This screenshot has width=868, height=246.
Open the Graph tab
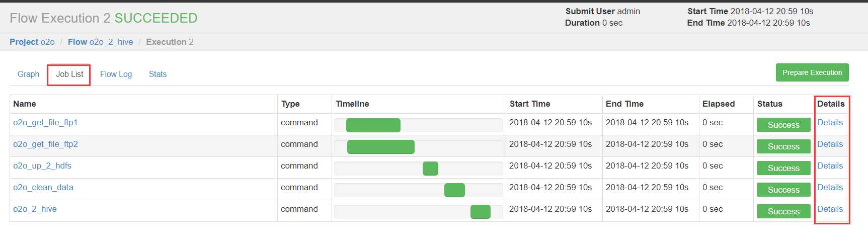click(28, 74)
